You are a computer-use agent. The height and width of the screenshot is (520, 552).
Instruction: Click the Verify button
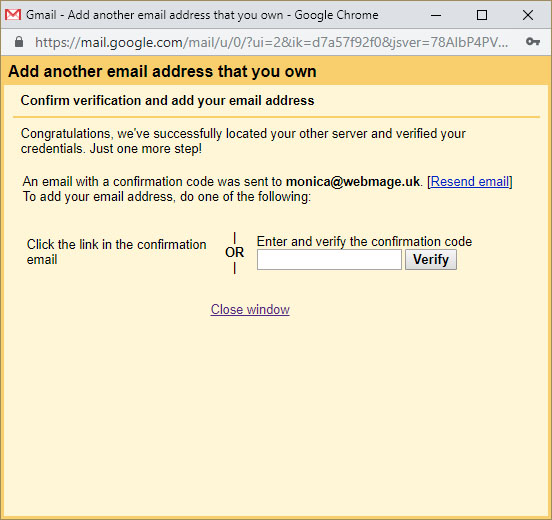coord(431,260)
